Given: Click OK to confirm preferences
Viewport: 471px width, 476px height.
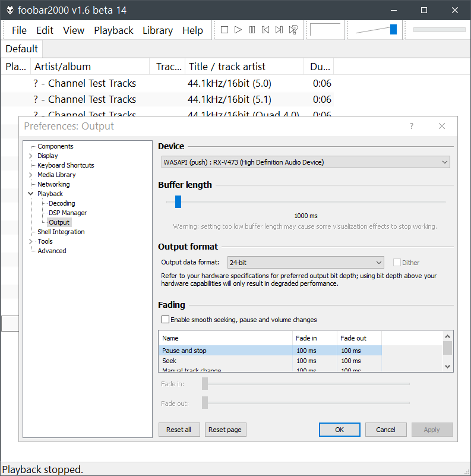Looking at the screenshot, I should tap(339, 430).
